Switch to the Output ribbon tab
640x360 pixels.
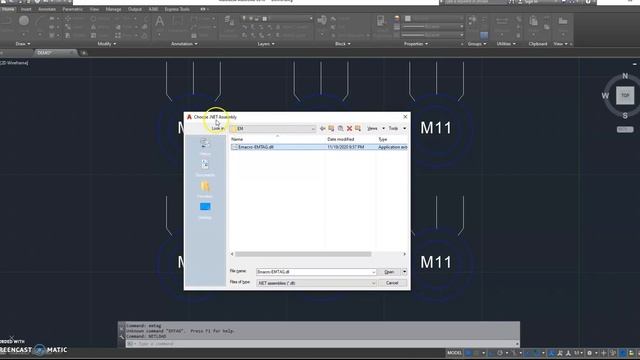pos(135,9)
